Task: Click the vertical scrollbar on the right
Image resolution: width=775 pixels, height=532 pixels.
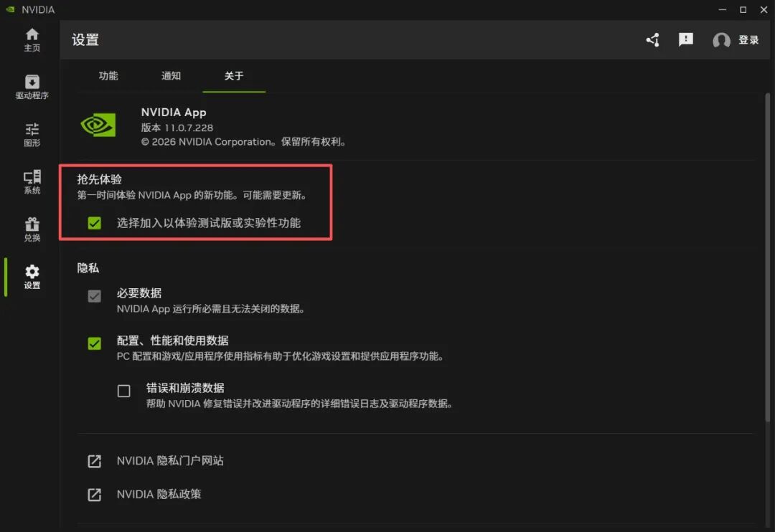Action: pos(767,257)
